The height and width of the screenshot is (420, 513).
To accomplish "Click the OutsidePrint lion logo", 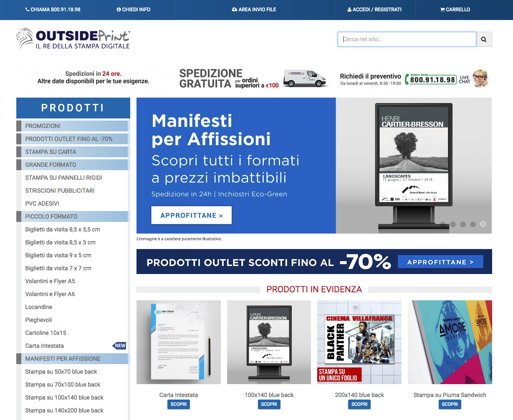I will [x=73, y=39].
